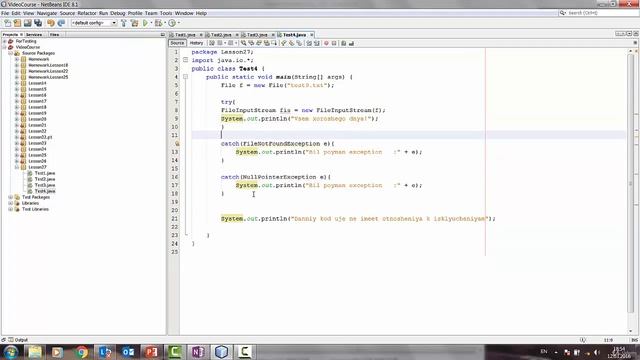Open Profile Project dropdown arrow
The height and width of the screenshot is (360, 640).
click(178, 23)
